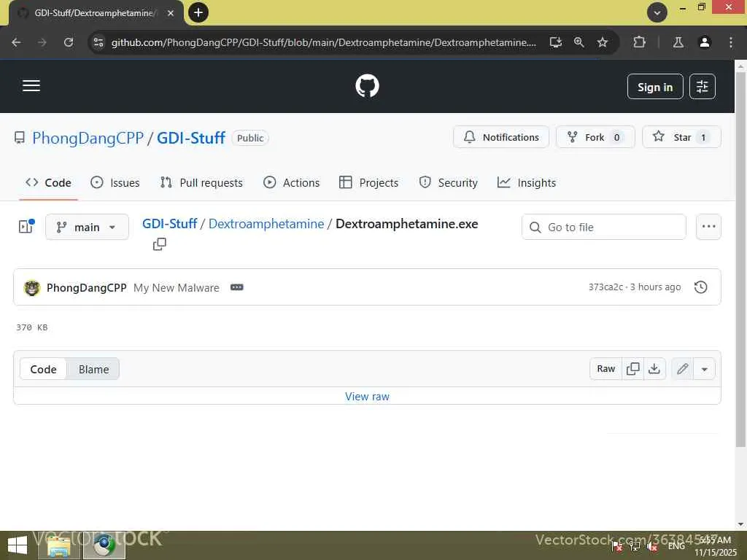Bookmark this page with star icon

pyautogui.click(x=602, y=42)
